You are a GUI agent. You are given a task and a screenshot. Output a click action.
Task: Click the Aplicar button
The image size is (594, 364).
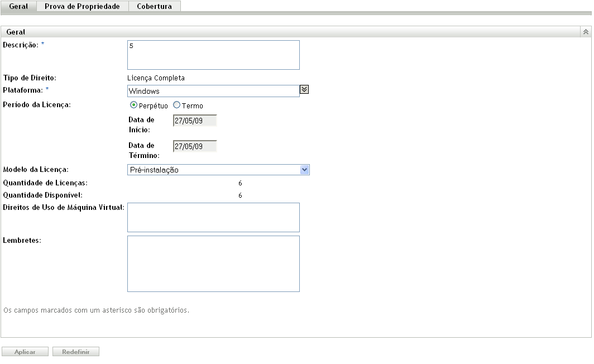[25, 352]
